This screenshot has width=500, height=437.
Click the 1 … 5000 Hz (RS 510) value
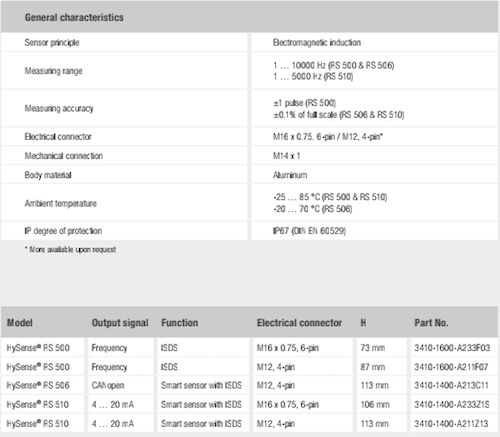click(313, 76)
